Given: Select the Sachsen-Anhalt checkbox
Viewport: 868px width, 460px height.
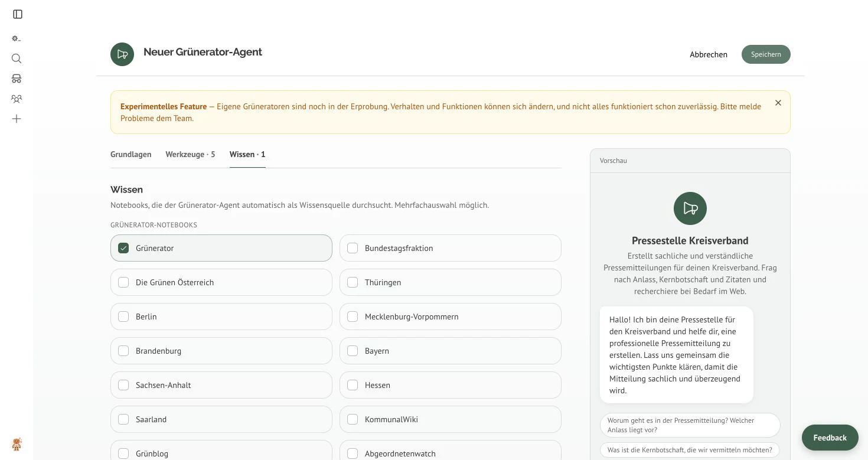Looking at the screenshot, I should 123,385.
